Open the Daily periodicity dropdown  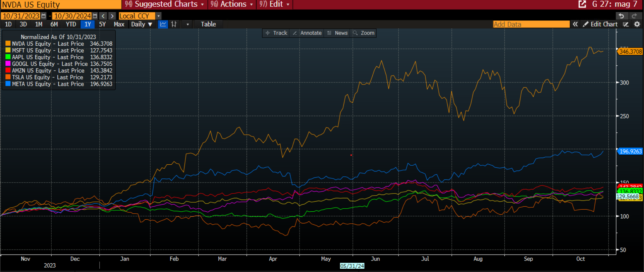(142, 24)
